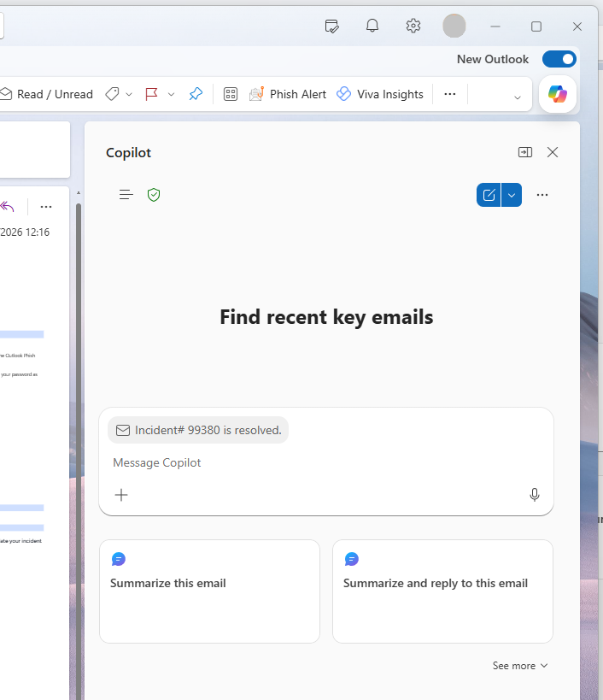This screenshot has height=700, width=603.
Task: Click the plus add-content button
Action: (121, 495)
